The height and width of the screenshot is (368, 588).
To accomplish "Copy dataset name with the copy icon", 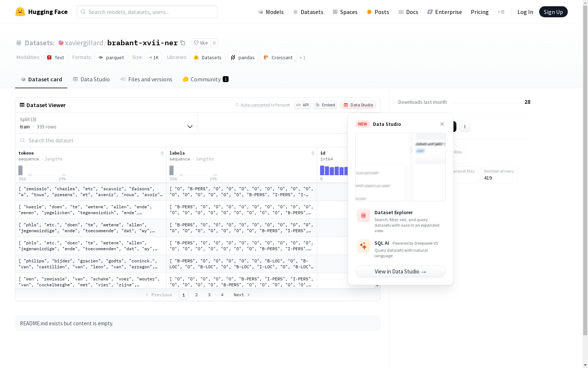I will click(x=183, y=43).
